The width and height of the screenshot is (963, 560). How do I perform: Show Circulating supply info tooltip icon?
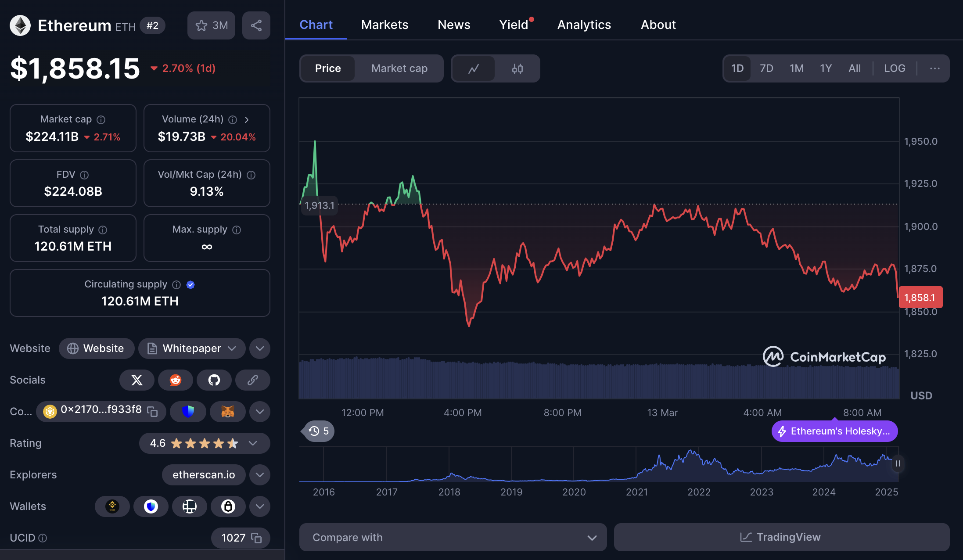point(176,285)
